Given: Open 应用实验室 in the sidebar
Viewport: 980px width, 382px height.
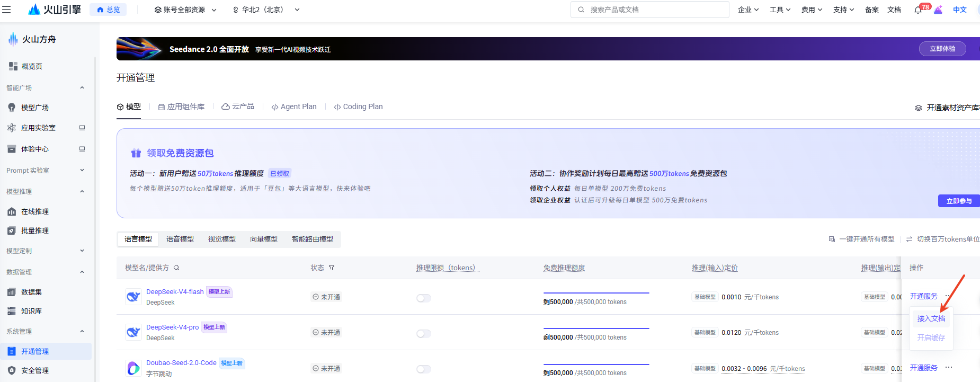Looking at the screenshot, I should click(x=38, y=128).
